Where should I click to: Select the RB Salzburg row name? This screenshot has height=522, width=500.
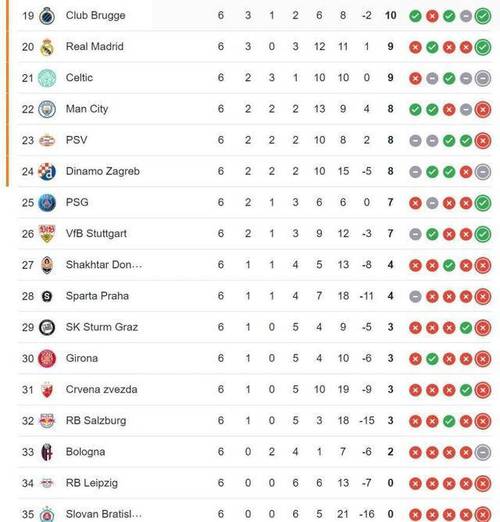pos(96,421)
